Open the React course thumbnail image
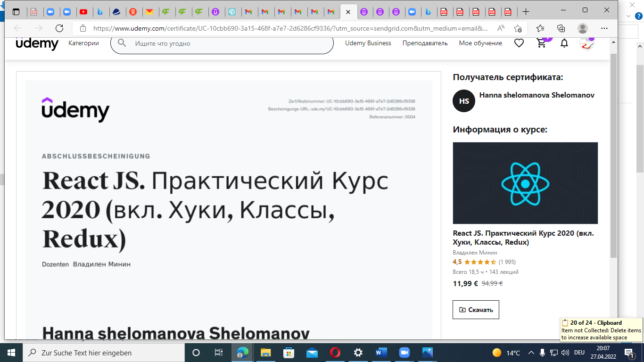 point(525,183)
